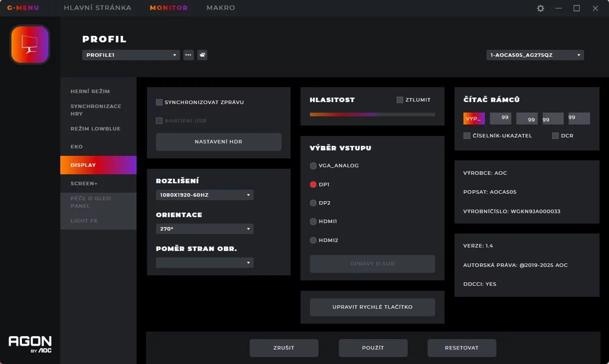Click the NASTAVENÍ HDR button
Viewport: 609px width, 364px height.
(x=219, y=142)
